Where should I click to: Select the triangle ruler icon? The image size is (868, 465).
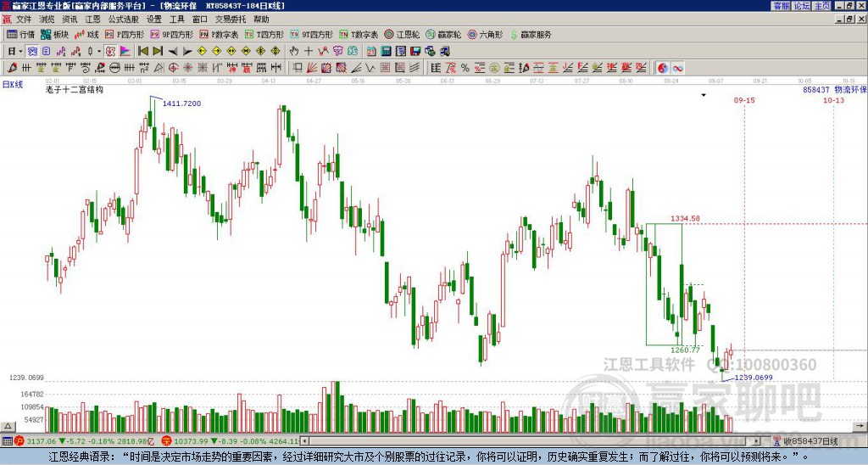point(159,68)
